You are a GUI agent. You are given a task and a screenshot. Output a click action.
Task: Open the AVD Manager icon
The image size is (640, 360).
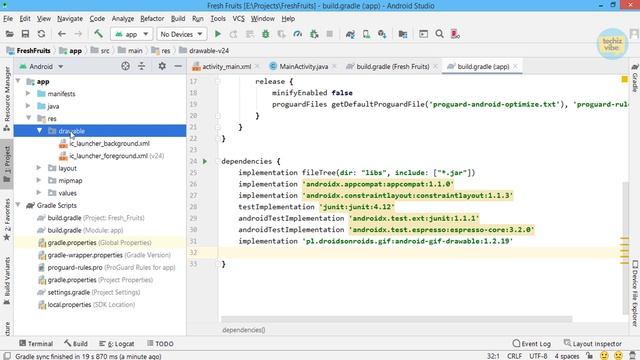coord(366,34)
